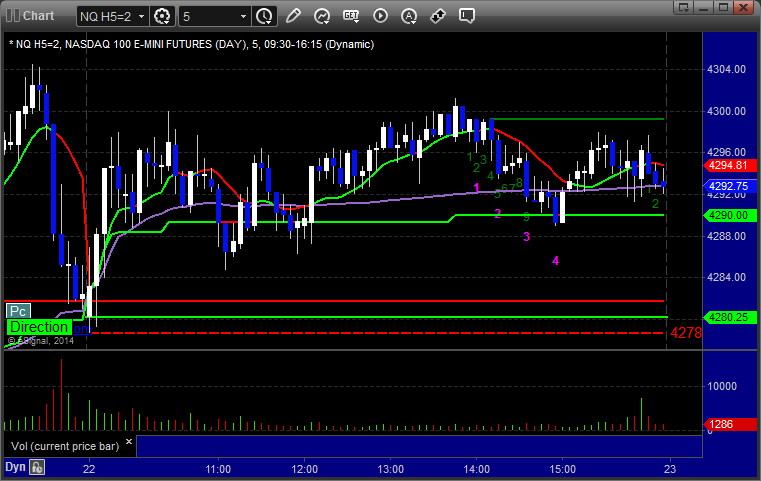The height and width of the screenshot is (481, 761).
Task: Click the GET tools toolbar icon
Action: tap(351, 16)
